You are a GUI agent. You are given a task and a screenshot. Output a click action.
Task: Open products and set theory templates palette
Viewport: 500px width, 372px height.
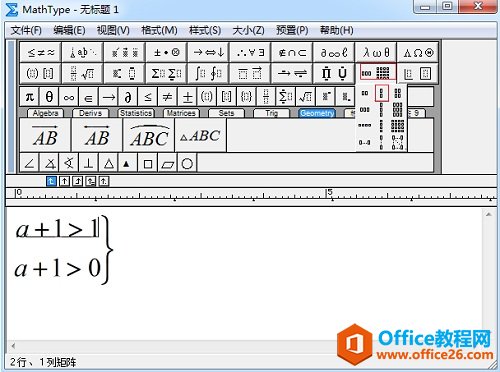point(334,73)
